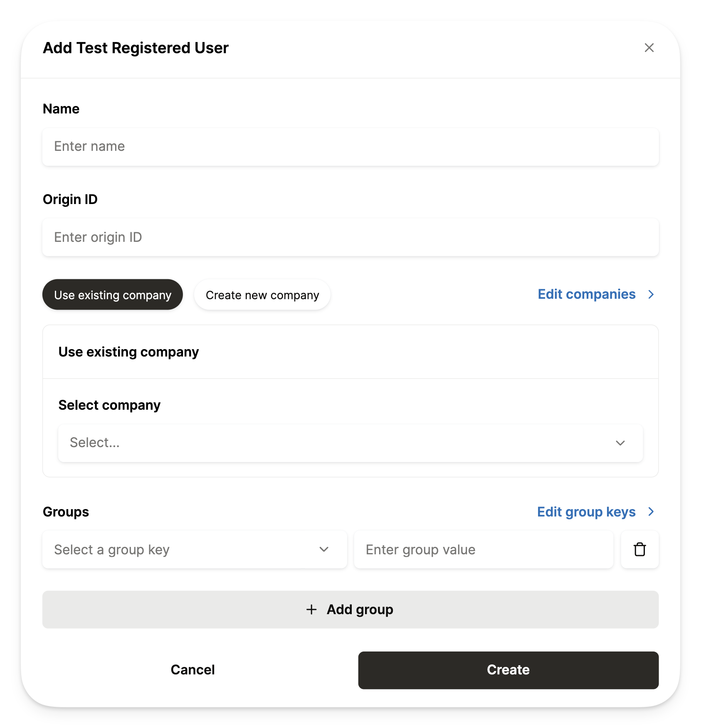Click the chevron on the group key selector

(323, 549)
